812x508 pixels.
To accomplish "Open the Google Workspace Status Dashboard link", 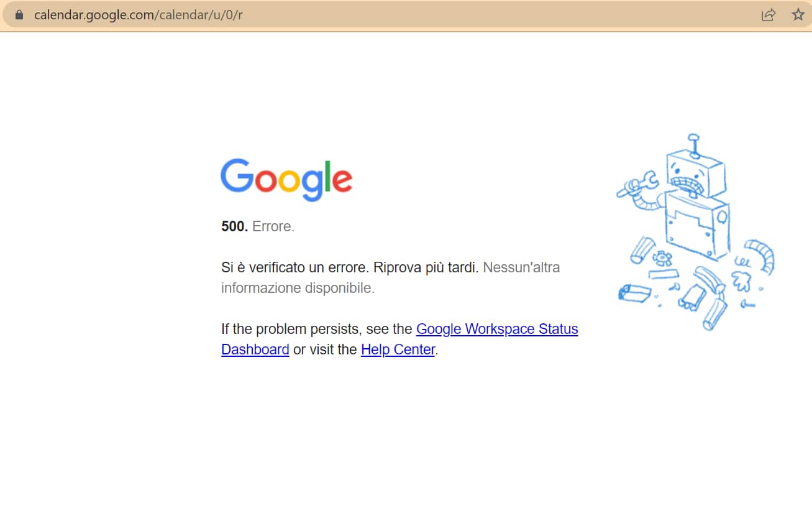I will [497, 329].
